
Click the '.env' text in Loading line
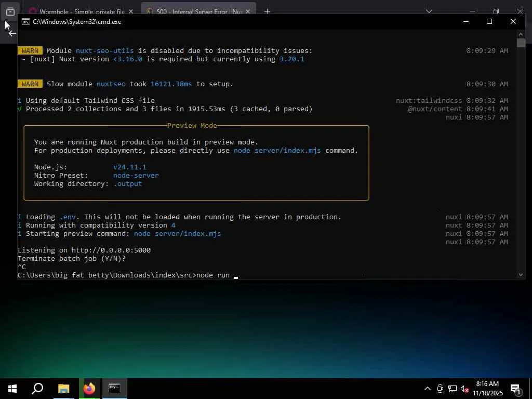68,217
